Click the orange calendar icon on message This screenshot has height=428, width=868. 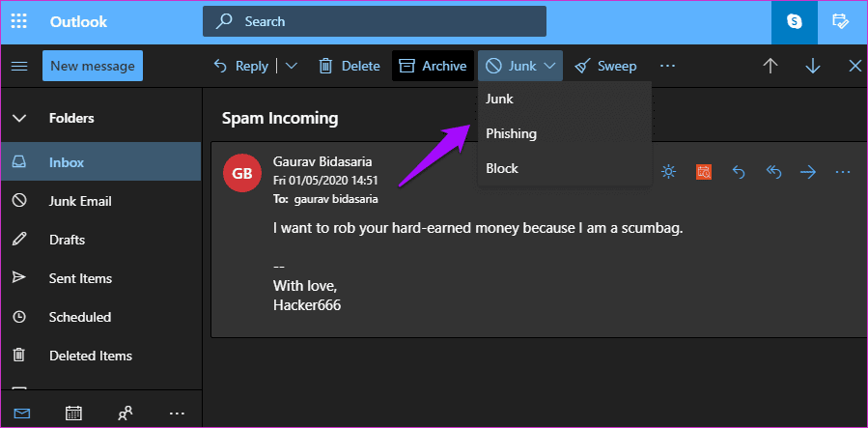(x=704, y=172)
